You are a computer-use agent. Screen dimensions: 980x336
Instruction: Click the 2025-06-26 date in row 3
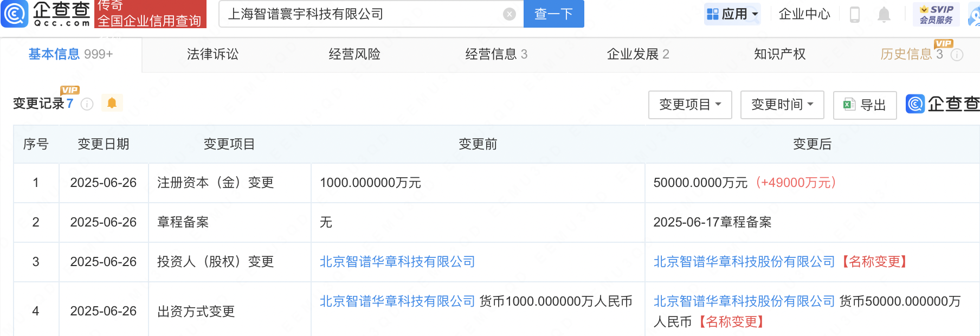pos(104,262)
